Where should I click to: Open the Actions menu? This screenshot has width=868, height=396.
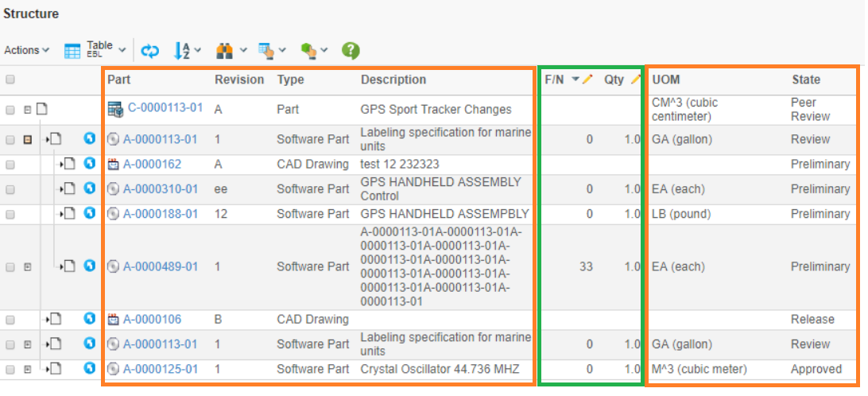26,50
